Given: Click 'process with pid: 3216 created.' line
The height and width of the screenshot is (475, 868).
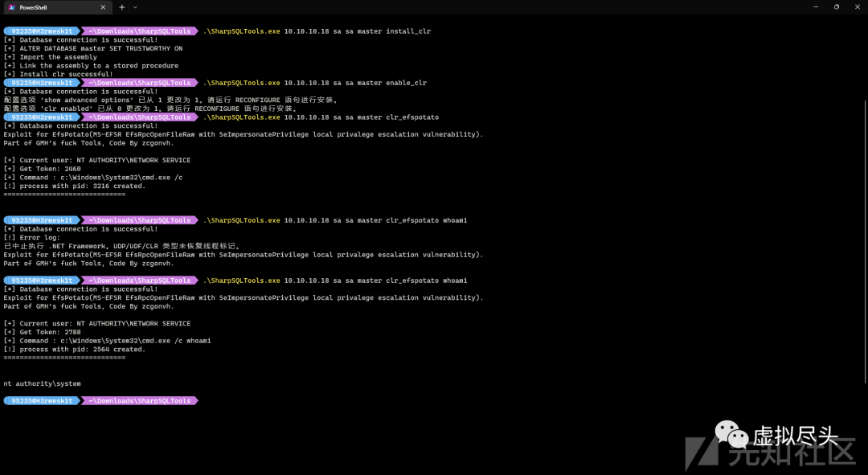Looking at the screenshot, I should 74,186.
